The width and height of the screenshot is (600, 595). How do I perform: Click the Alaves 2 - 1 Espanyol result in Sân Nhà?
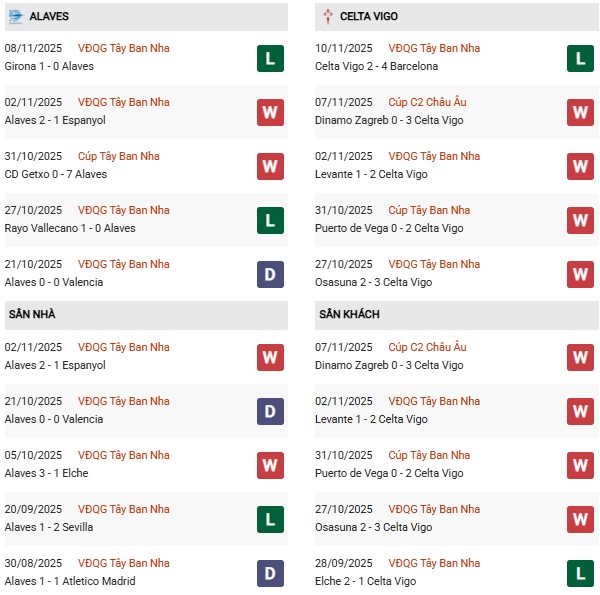[55, 365]
